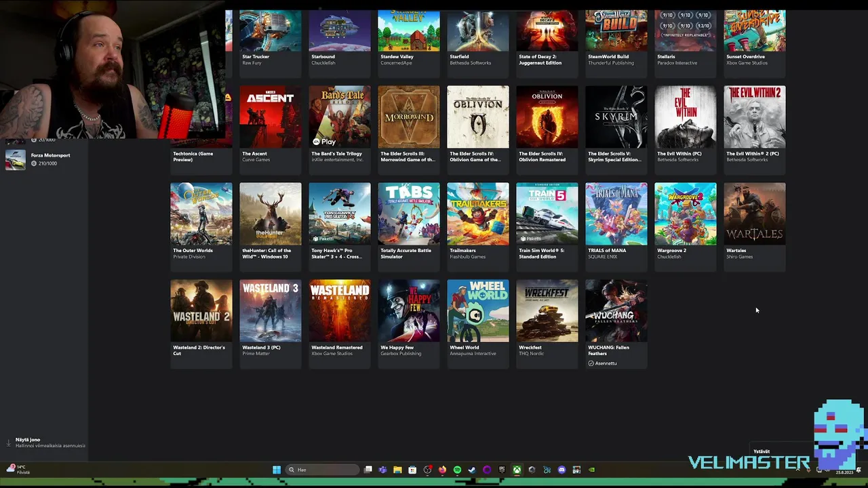Switch to the Xbox app taskbar icon
Image resolution: width=868 pixels, height=488 pixels.
point(517,470)
